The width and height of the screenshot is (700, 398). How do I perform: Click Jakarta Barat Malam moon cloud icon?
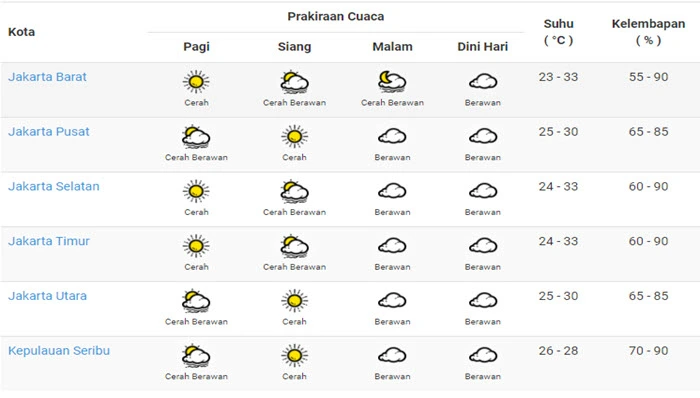392,81
